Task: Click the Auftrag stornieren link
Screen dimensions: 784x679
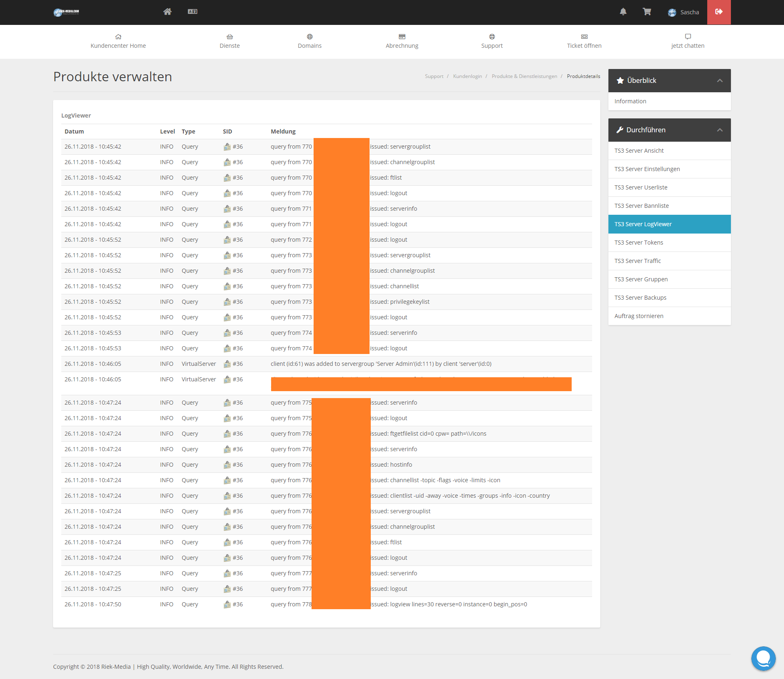Action: pyautogui.click(x=639, y=316)
